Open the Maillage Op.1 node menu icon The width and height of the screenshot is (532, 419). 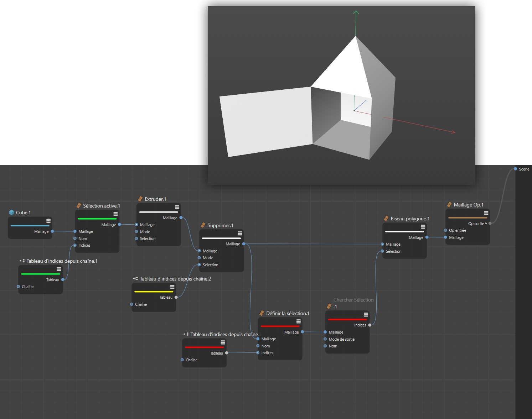486,213
